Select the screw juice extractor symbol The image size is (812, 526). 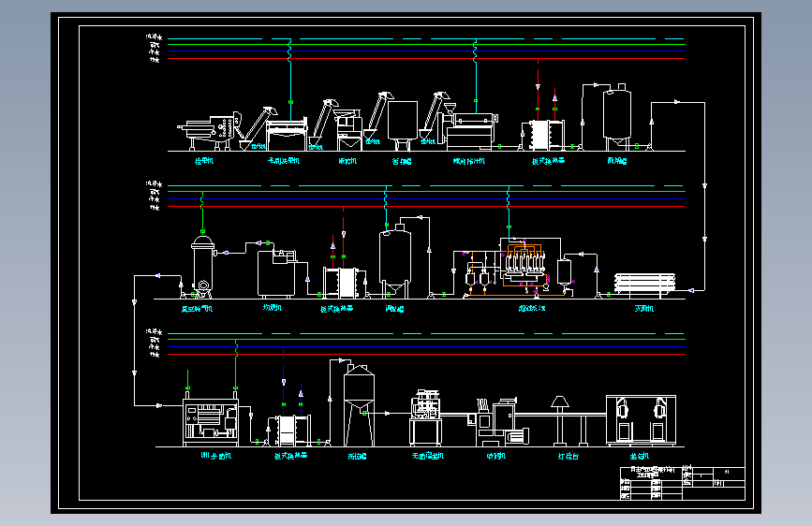(468, 129)
